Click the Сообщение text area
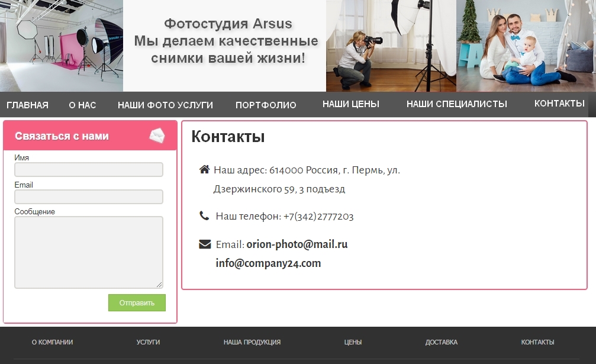 pos(89,252)
